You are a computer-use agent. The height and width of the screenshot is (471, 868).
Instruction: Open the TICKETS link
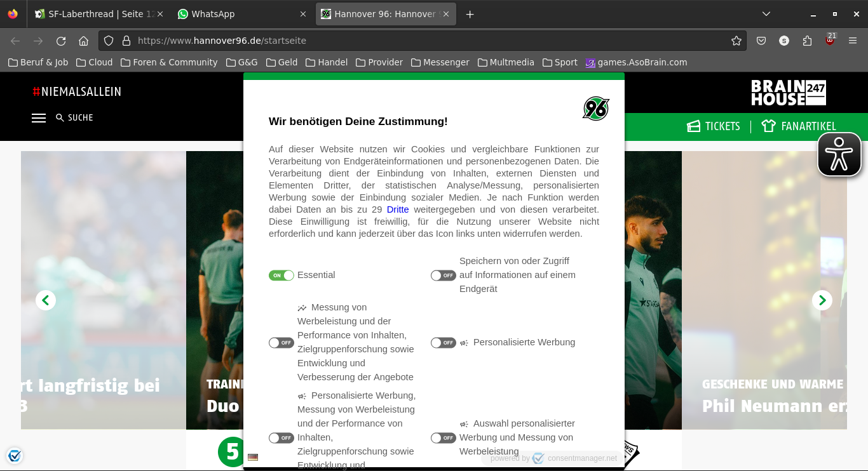[714, 126]
